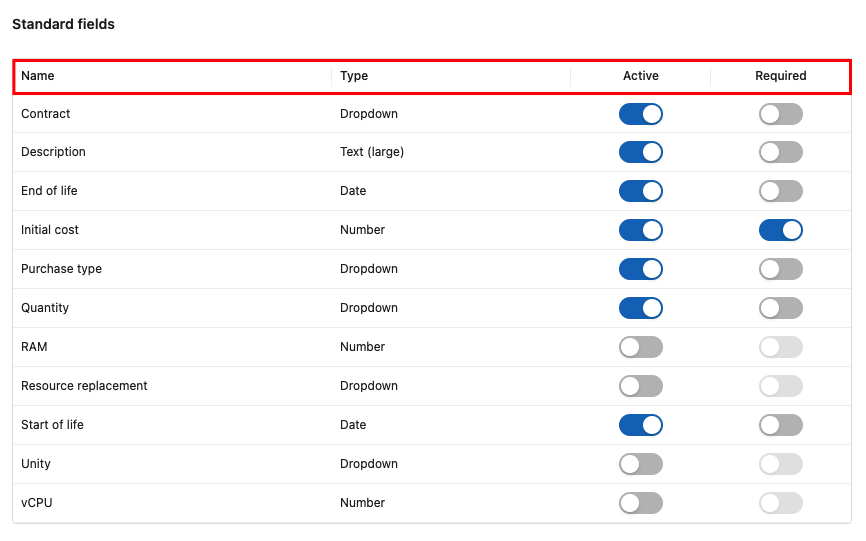This screenshot has height=541, width=866.
Task: Disable required on Initial cost
Action: tap(780, 230)
